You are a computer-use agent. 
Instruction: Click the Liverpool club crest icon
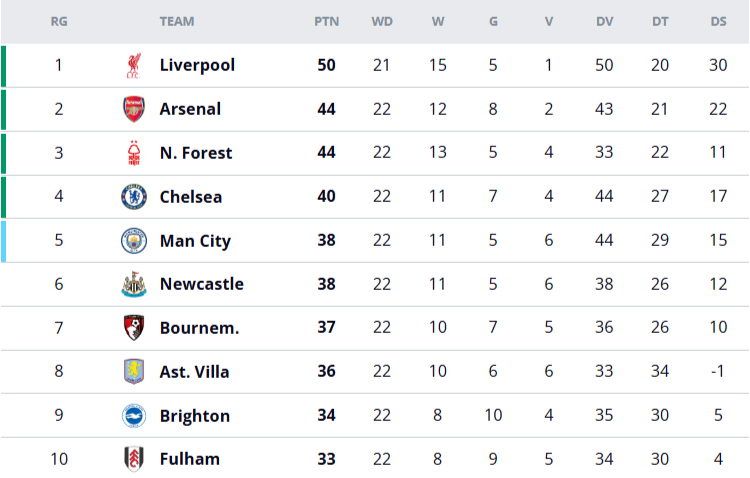pyautogui.click(x=133, y=66)
